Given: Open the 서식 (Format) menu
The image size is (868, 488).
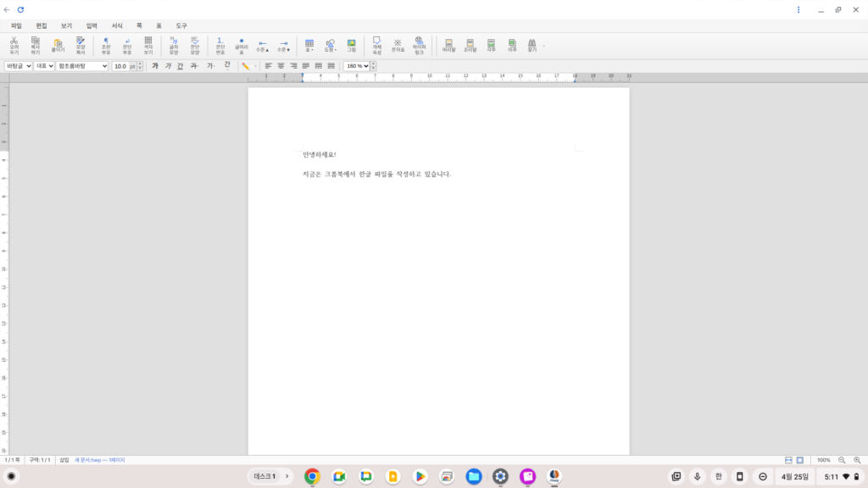Looking at the screenshot, I should pyautogui.click(x=117, y=25).
